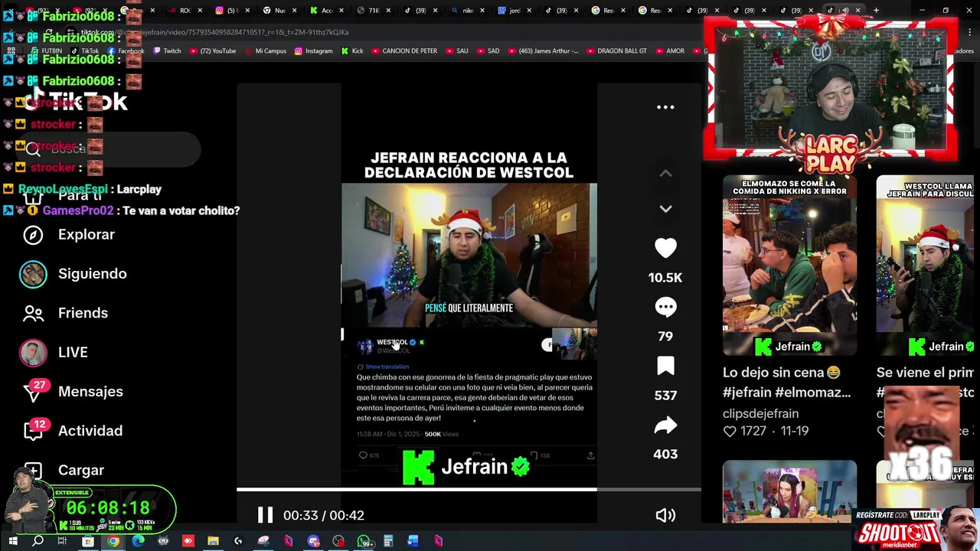Open Discord from the taskbar
This screenshot has width=980, height=551.
313,542
